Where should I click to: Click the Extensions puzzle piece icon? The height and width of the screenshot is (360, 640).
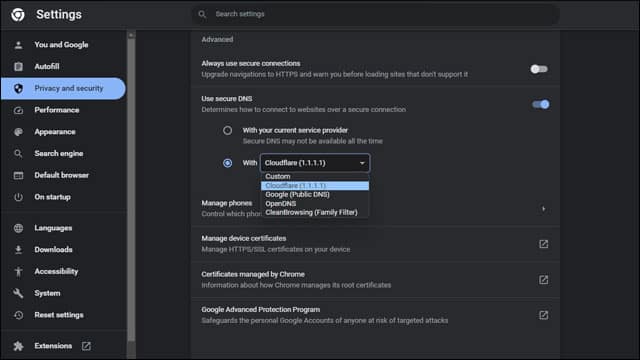(x=18, y=346)
